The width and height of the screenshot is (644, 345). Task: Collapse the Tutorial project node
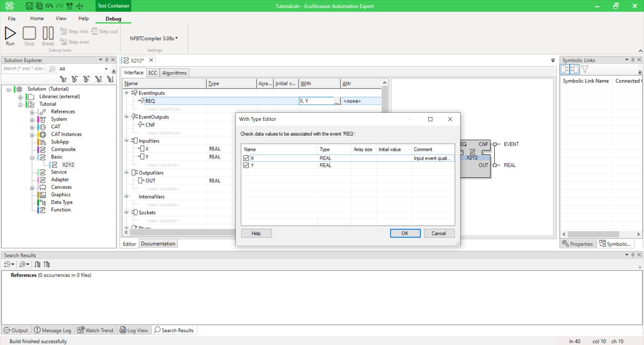(20, 105)
